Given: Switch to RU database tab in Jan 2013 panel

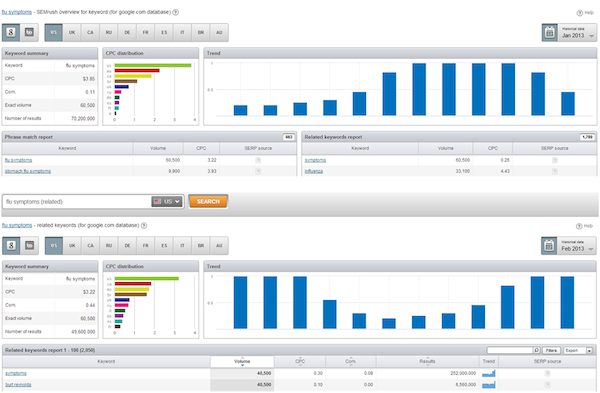Looking at the screenshot, I should point(109,33).
